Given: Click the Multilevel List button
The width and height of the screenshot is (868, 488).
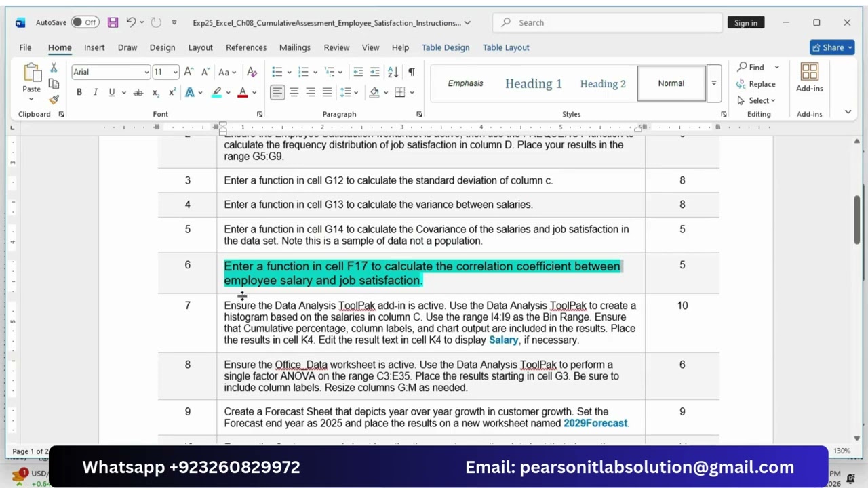Looking at the screenshot, I should tap(331, 72).
